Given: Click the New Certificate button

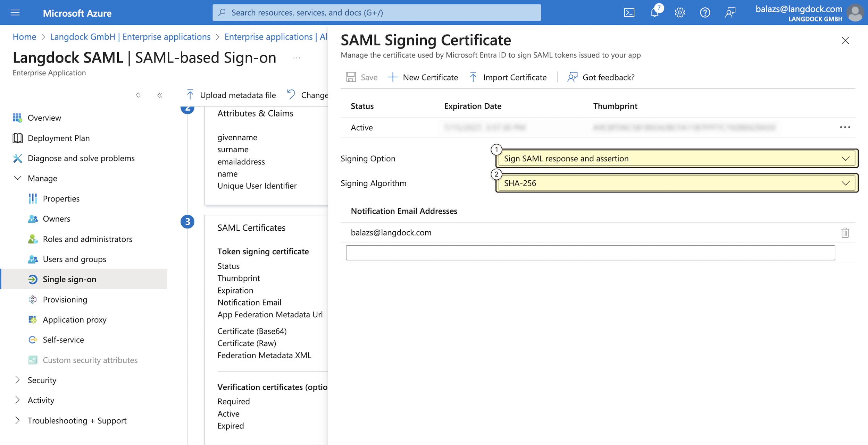Looking at the screenshot, I should [423, 77].
